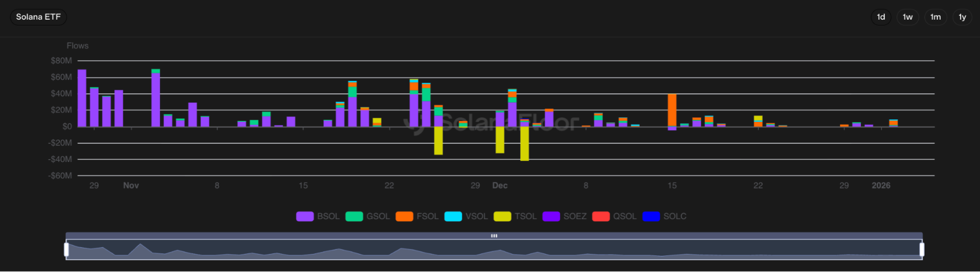Switch to the 1w timeframe
Screen dimensions: 980x272
907,17
